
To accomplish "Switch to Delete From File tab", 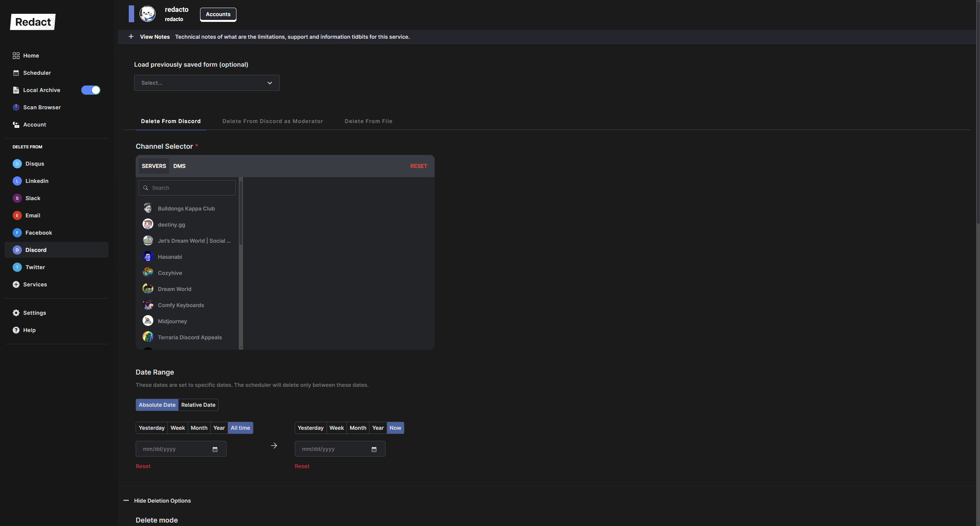I will (368, 121).
